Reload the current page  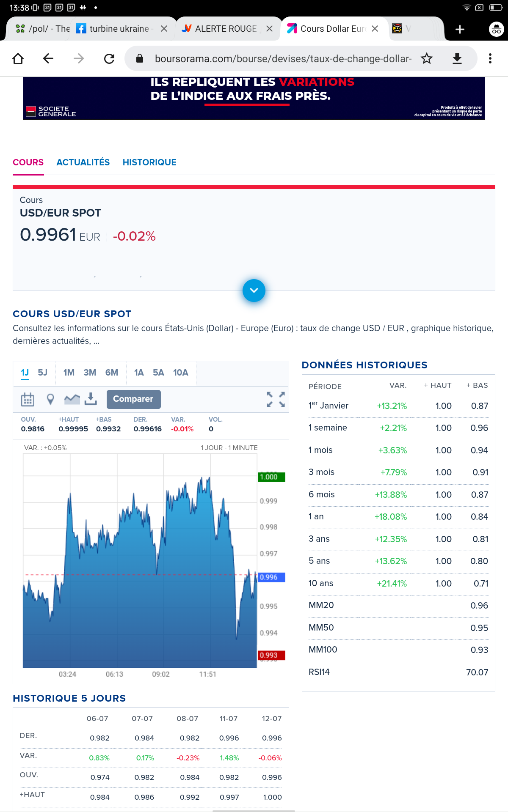click(109, 58)
